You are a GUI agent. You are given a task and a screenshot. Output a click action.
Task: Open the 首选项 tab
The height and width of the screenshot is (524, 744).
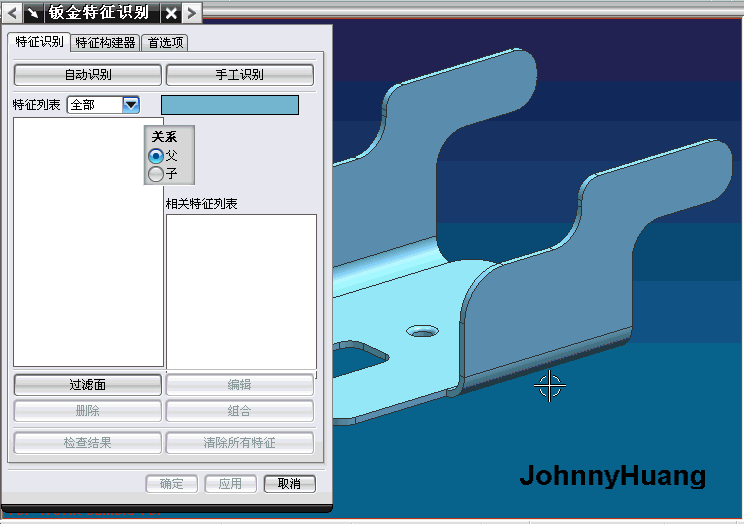pyautogui.click(x=165, y=43)
